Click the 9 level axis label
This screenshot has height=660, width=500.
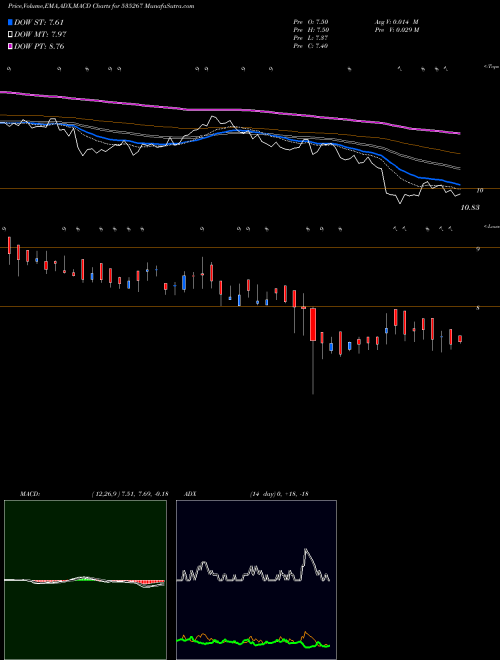478,249
